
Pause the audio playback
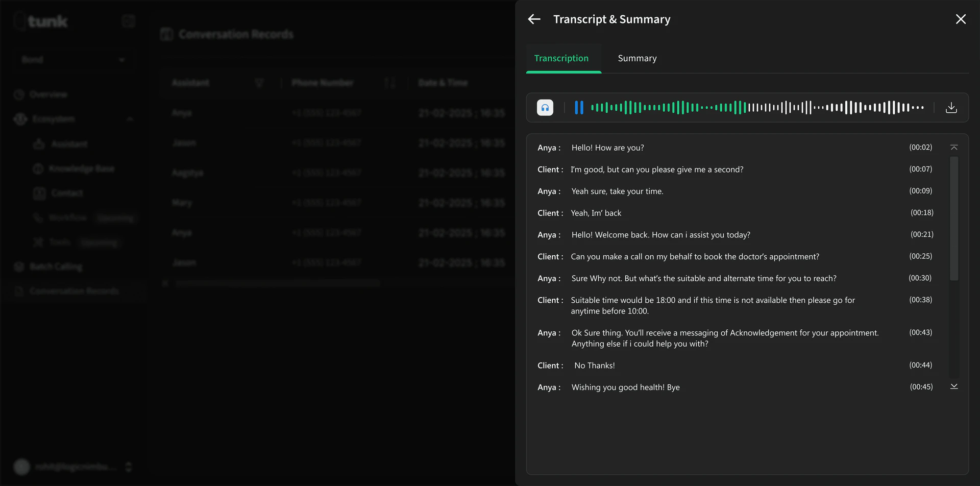coord(579,107)
